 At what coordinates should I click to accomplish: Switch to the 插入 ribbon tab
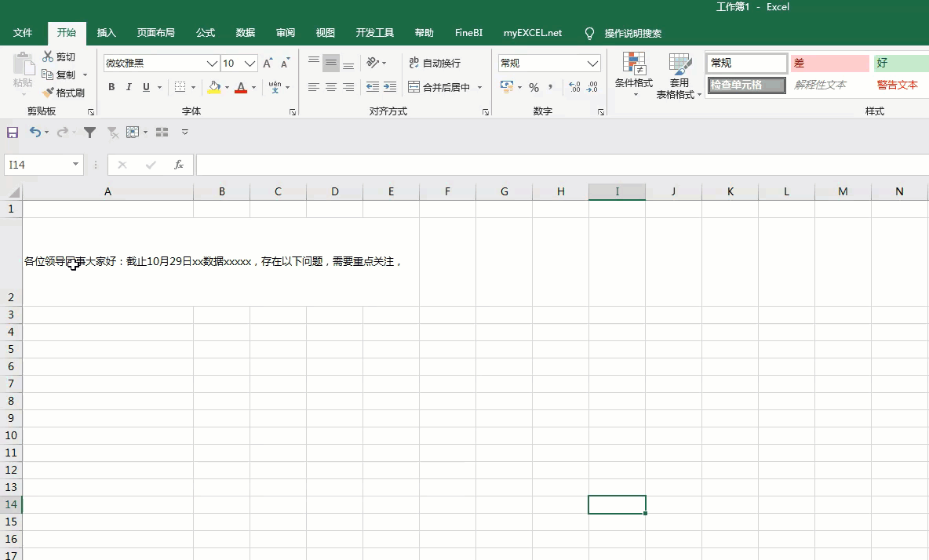click(106, 33)
